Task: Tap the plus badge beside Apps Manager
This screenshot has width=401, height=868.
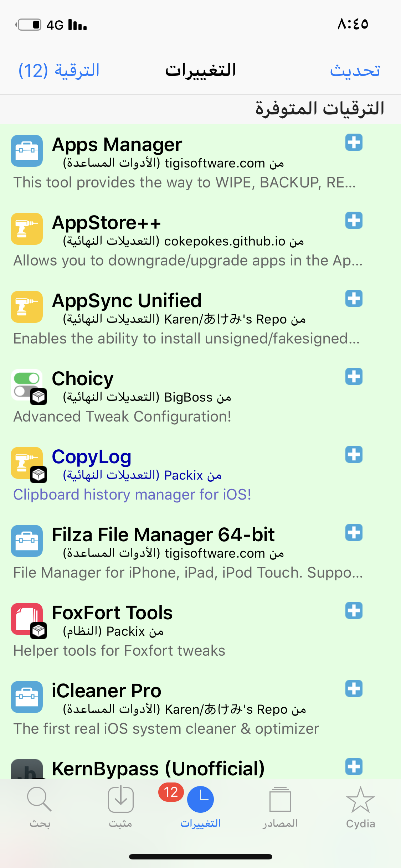Action: [354, 143]
